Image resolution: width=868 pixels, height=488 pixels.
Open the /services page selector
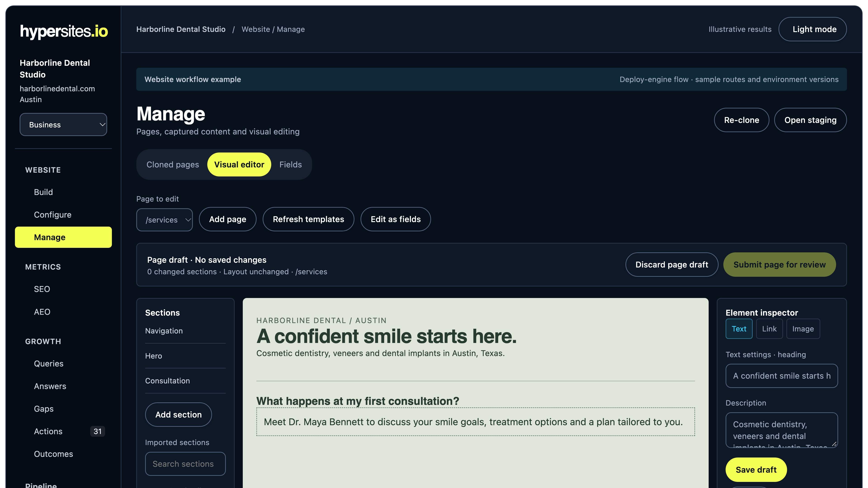(164, 220)
